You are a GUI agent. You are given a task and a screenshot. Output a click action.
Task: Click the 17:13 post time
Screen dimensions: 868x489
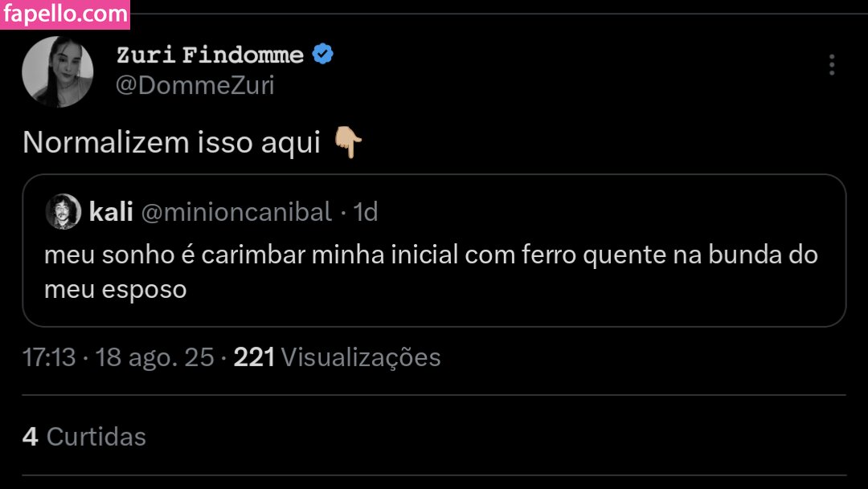coord(50,357)
